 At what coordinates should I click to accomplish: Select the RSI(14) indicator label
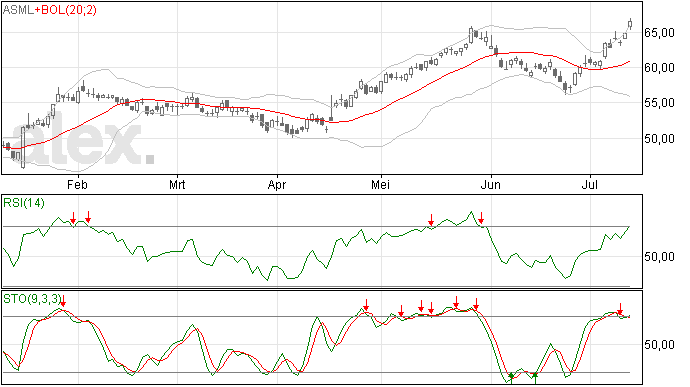(24, 203)
